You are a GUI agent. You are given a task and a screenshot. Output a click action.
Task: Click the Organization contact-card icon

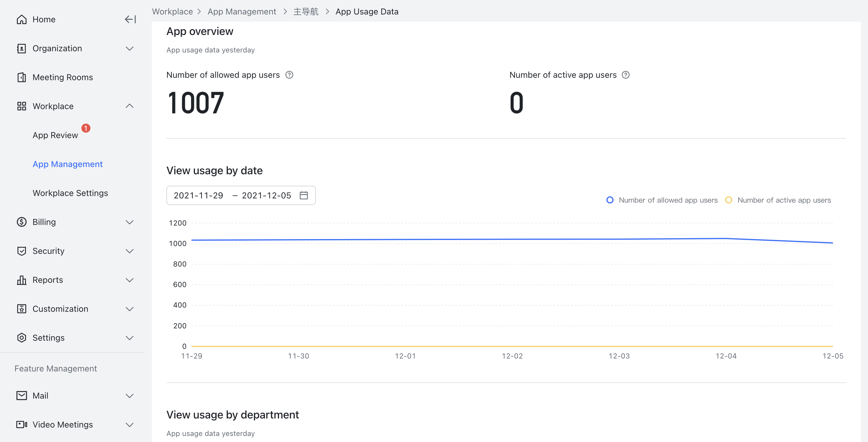(x=22, y=49)
